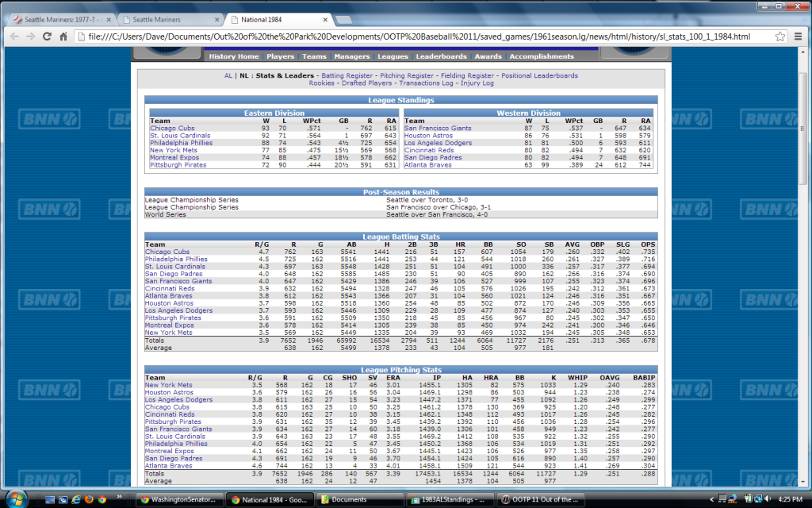Viewport: 812px width, 508px height.
Task: Open the Teams navigation menu item
Action: (314, 56)
